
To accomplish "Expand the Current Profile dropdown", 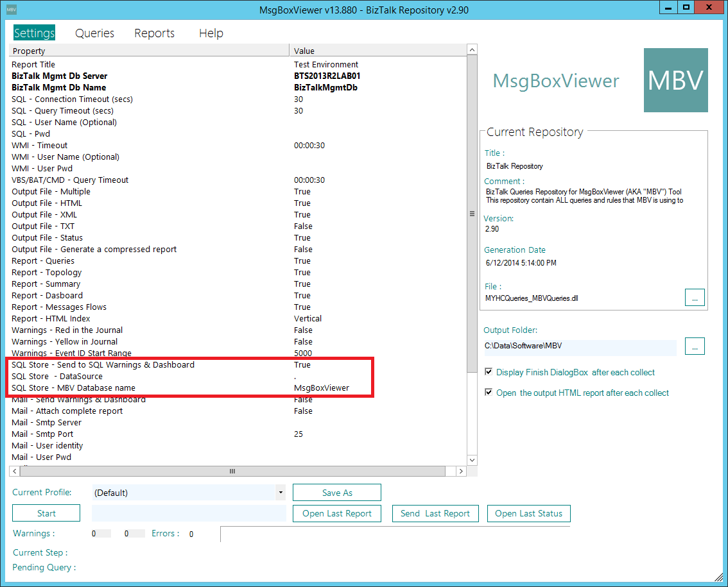I will click(x=281, y=492).
